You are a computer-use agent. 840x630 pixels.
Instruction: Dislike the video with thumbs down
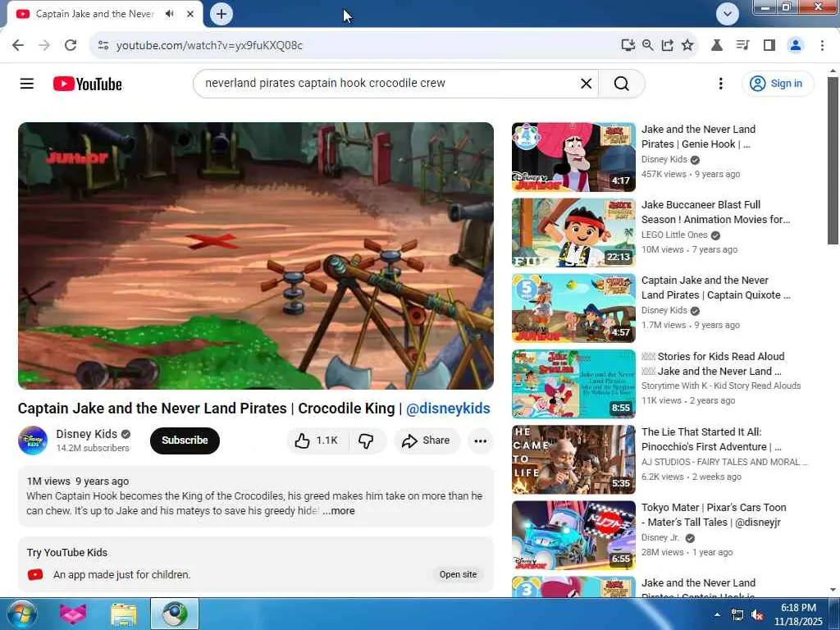pyautogui.click(x=367, y=441)
